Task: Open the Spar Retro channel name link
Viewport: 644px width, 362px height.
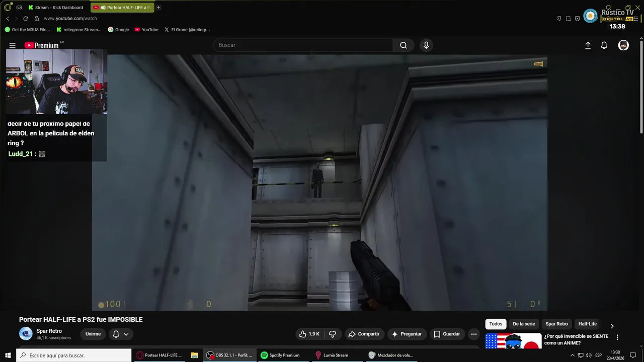Action: (x=49, y=331)
